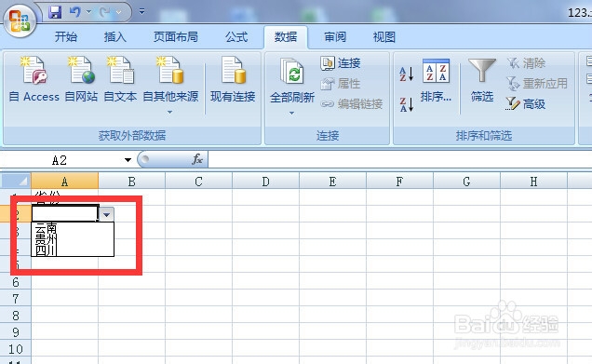Viewport: 592px width, 364px height.
Task: Open Customize Quick Access Toolbar dropdown
Action: pos(142,12)
